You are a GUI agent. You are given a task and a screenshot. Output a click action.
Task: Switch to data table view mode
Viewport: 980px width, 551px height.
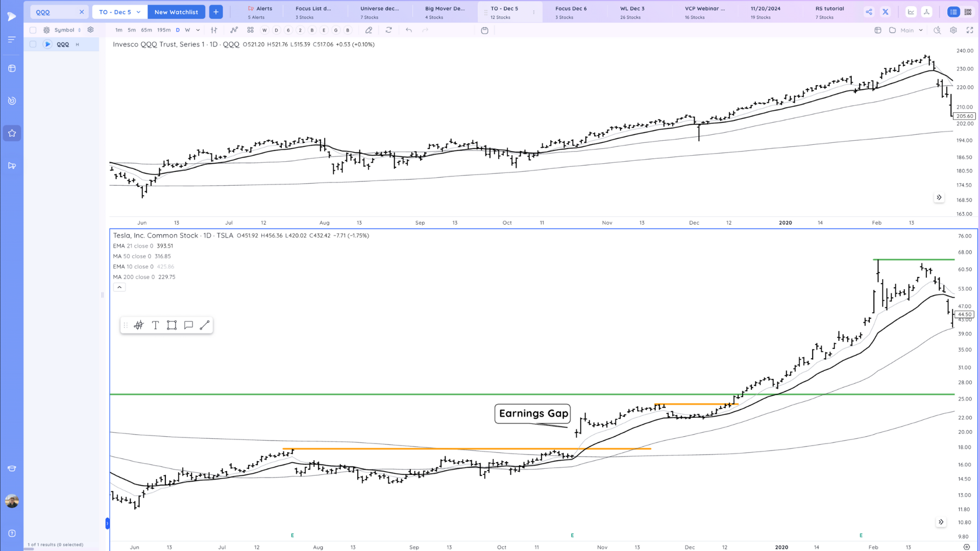point(968,12)
